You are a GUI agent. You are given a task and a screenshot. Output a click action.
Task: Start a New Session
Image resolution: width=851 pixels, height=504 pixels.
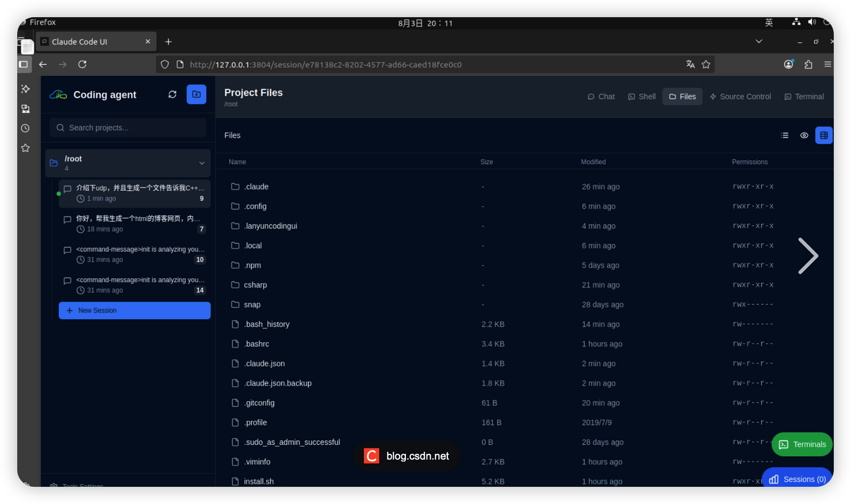(x=135, y=310)
